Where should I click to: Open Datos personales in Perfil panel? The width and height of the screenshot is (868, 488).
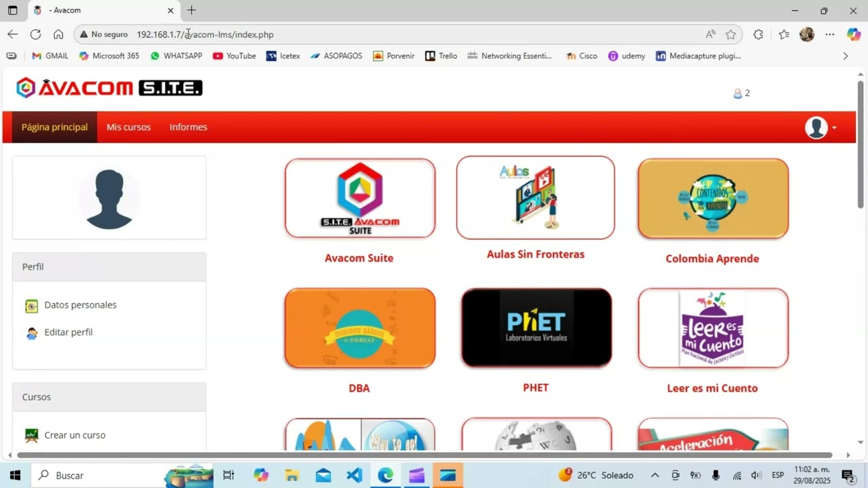pyautogui.click(x=80, y=305)
